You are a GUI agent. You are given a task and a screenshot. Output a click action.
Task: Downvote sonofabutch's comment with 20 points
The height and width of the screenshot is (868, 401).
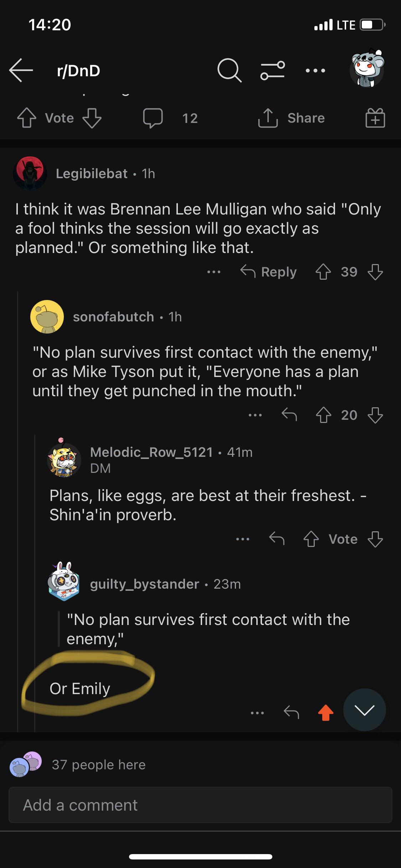click(x=375, y=415)
